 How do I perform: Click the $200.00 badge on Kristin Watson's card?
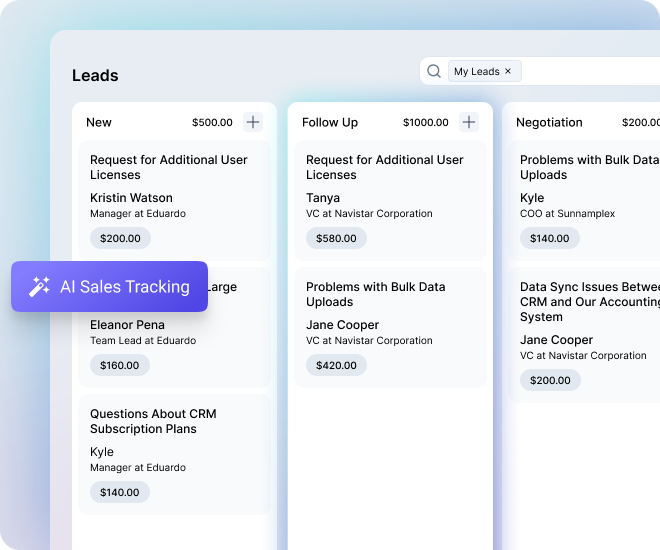click(120, 238)
